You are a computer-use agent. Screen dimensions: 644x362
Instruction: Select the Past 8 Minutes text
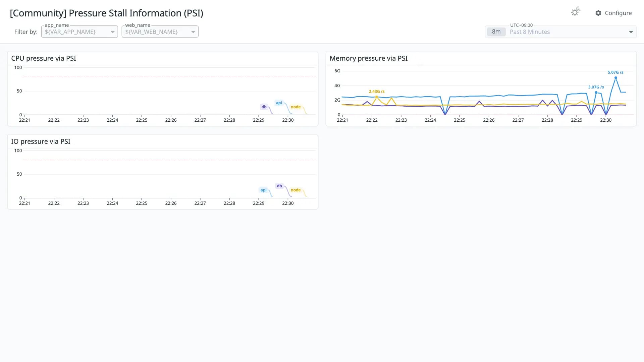tap(530, 32)
